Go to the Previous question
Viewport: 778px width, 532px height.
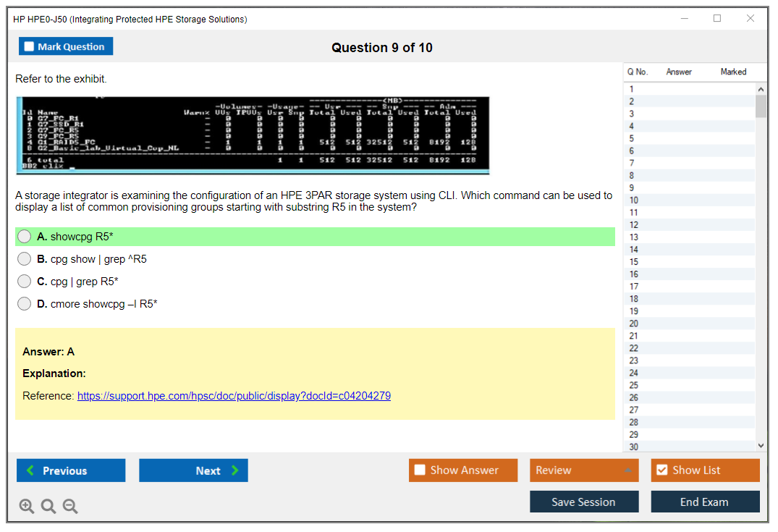tap(71, 470)
